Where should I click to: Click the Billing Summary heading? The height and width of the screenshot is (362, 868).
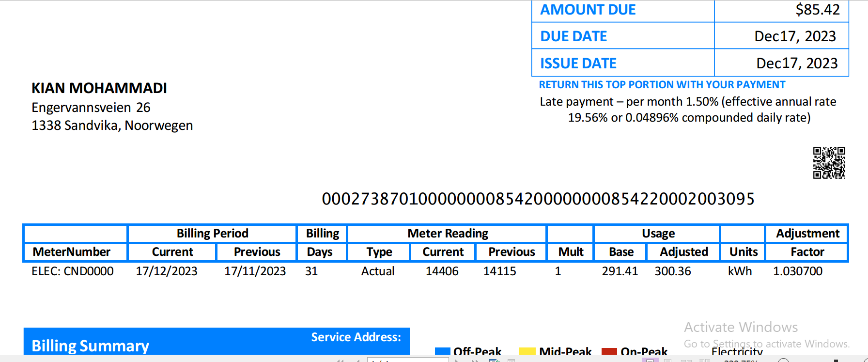click(x=91, y=346)
